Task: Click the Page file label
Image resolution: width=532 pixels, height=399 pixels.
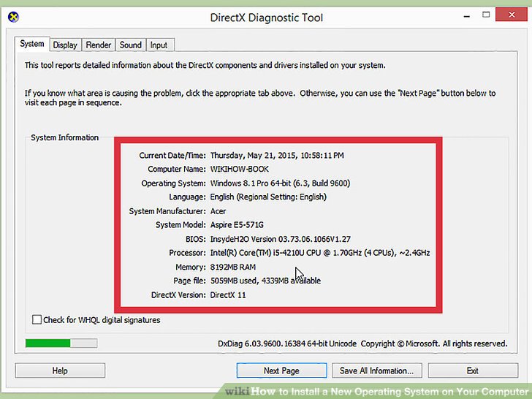Action: click(189, 281)
